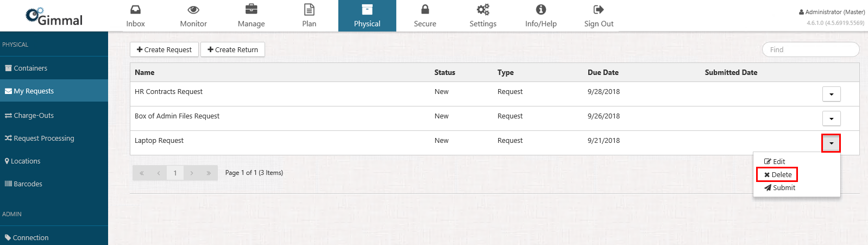Open Containers in the sidebar
This screenshot has width=868, height=245.
(x=30, y=68)
